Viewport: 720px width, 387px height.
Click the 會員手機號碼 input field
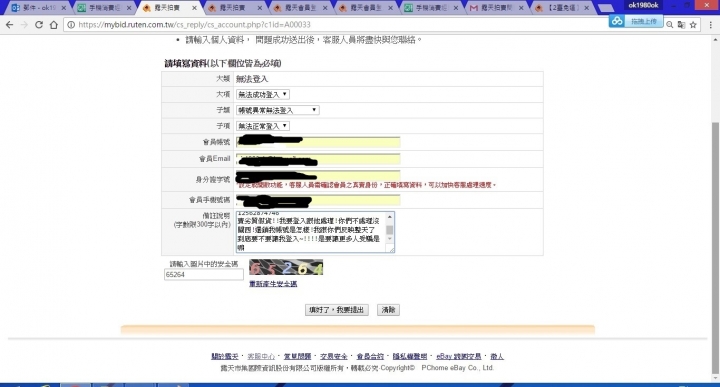[x=318, y=200]
